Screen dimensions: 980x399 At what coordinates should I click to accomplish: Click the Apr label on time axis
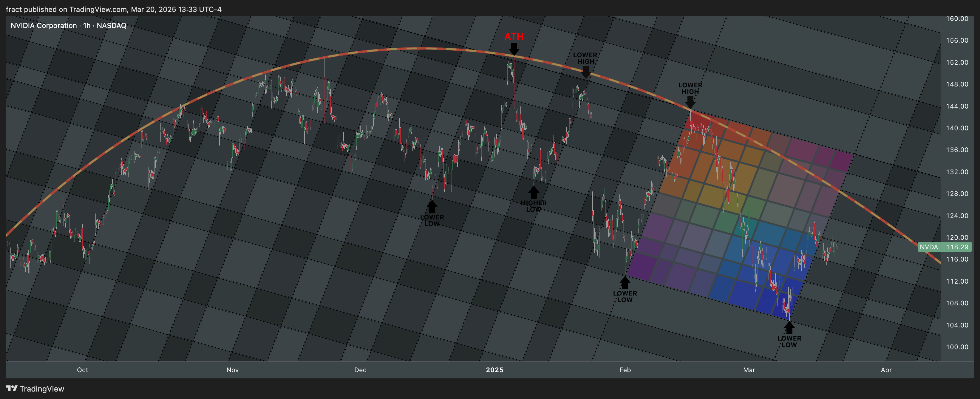(x=886, y=370)
